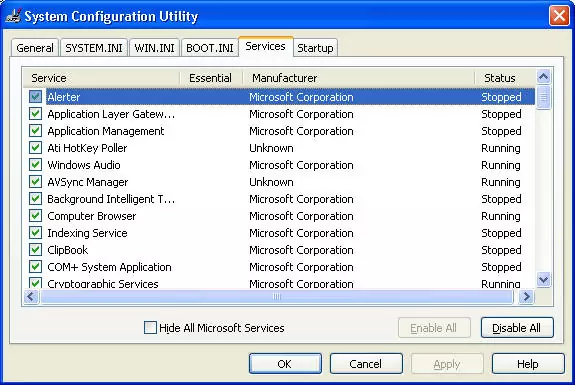Sort by the Essential column header
Viewport: 575px width, 385px height.
211,78
